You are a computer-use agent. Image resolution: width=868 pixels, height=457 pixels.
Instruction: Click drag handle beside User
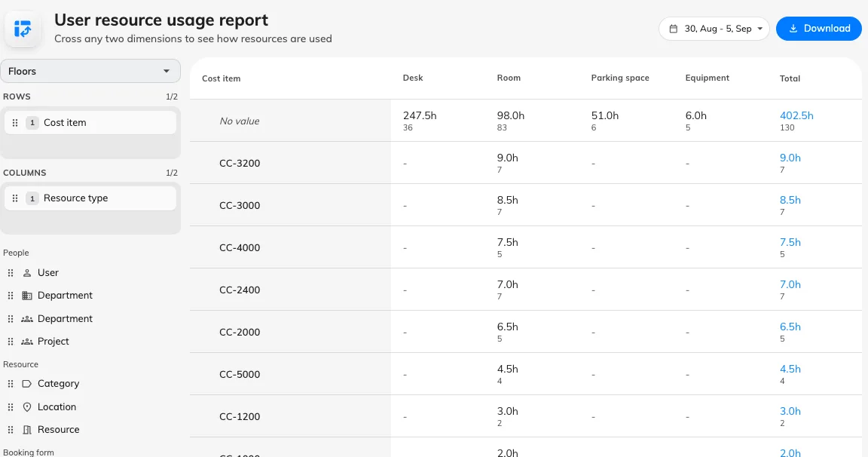coord(10,272)
